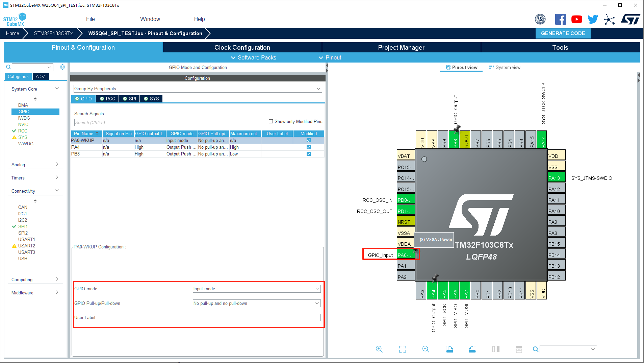Image resolution: width=644 pixels, height=363 pixels.
Task: Switch to System view
Action: tap(505, 67)
